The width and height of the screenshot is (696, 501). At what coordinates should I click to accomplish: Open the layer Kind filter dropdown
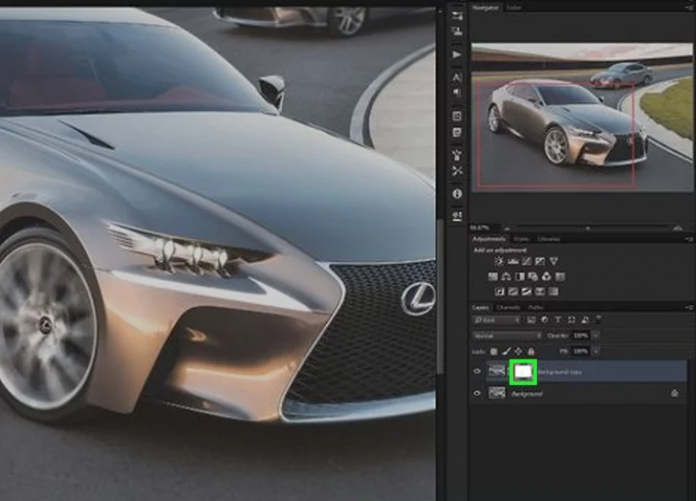497,321
